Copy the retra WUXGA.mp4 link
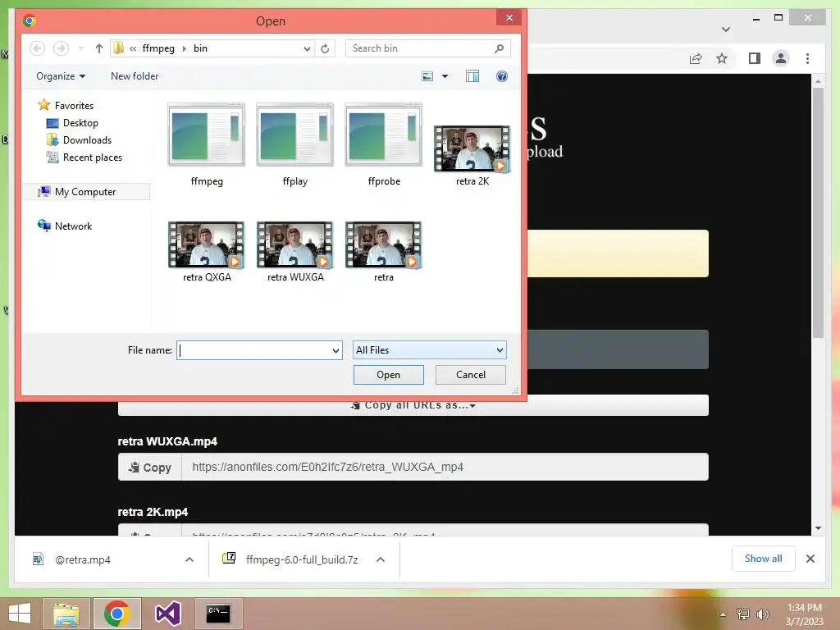Screen dimensions: 840x630 [x=150, y=467]
